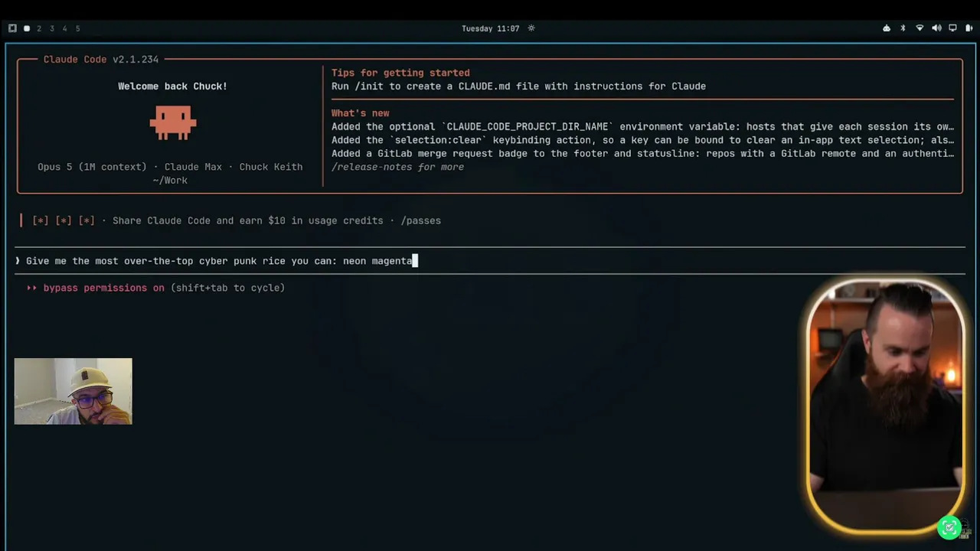The width and height of the screenshot is (980, 551).
Task: Click the '(shift+tab to cycle)' hint
Action: [x=227, y=288]
